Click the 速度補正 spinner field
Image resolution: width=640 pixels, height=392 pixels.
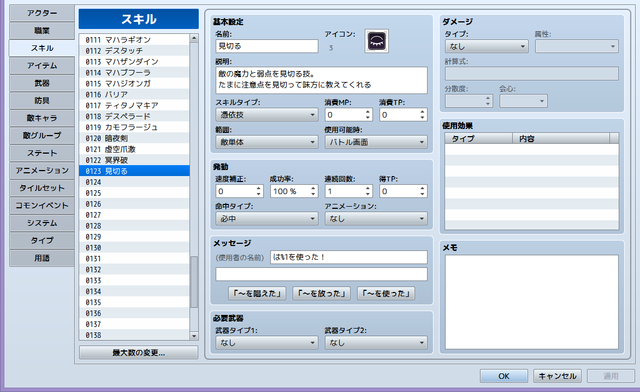tap(240, 192)
